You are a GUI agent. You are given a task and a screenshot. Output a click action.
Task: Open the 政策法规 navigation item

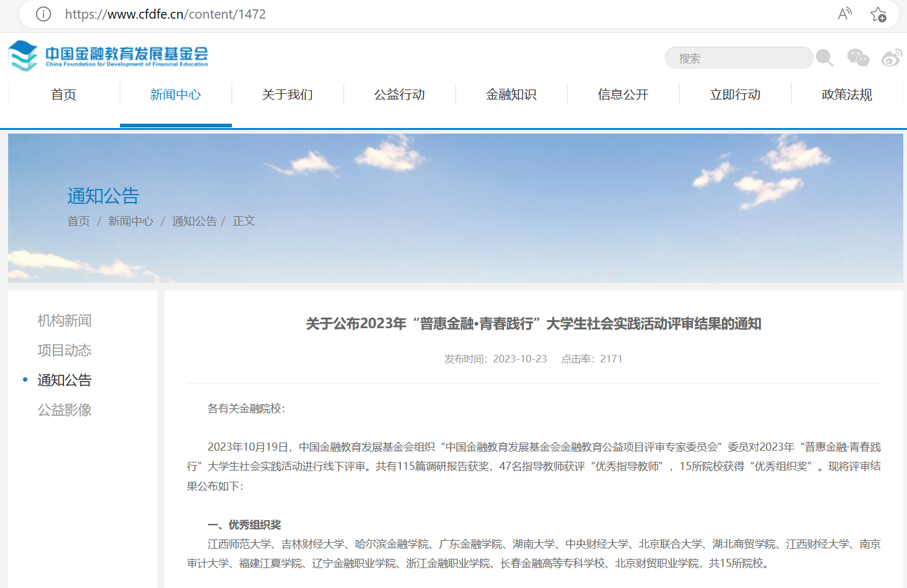847,94
